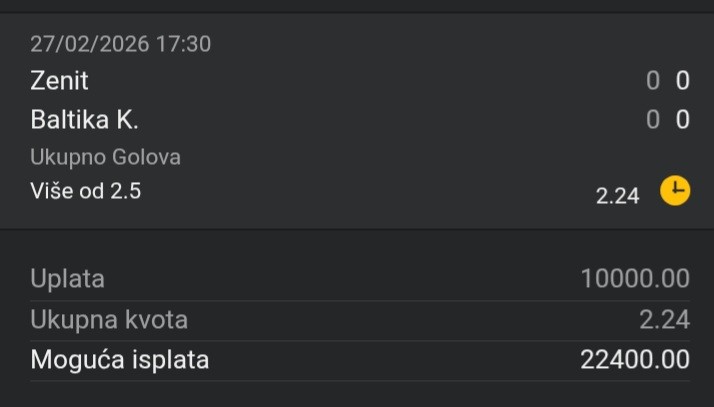Click Baltika K.'s bright second score digit
Image resolution: width=714 pixels, height=407 pixels.
683,120
